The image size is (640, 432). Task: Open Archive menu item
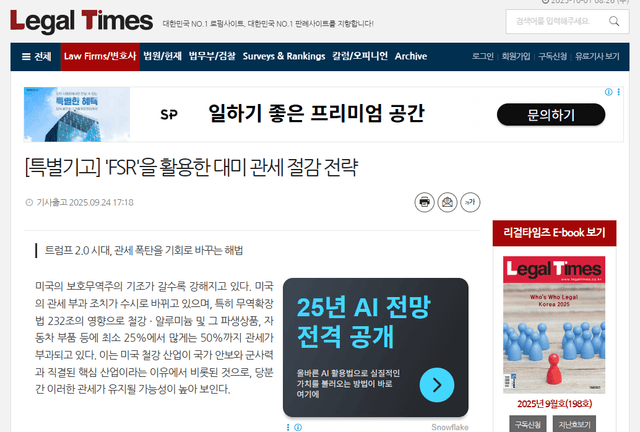click(x=411, y=56)
